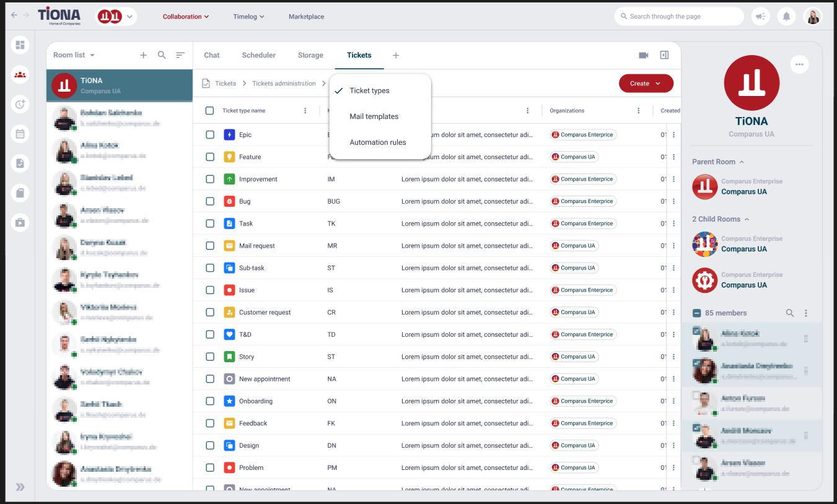Screen dimensions: 837x504
Task: Go back with the top-bar back arrow
Action: [x=14, y=15]
